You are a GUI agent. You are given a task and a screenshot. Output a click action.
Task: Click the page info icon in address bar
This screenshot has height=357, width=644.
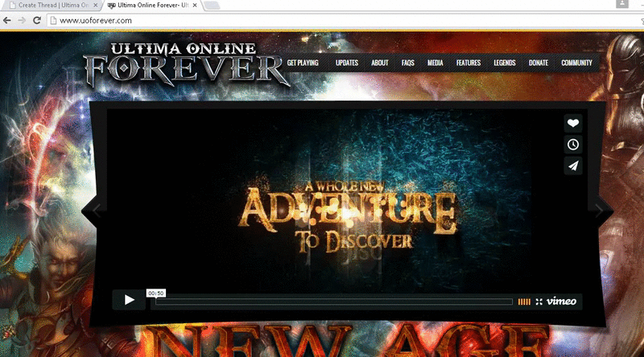coord(53,20)
